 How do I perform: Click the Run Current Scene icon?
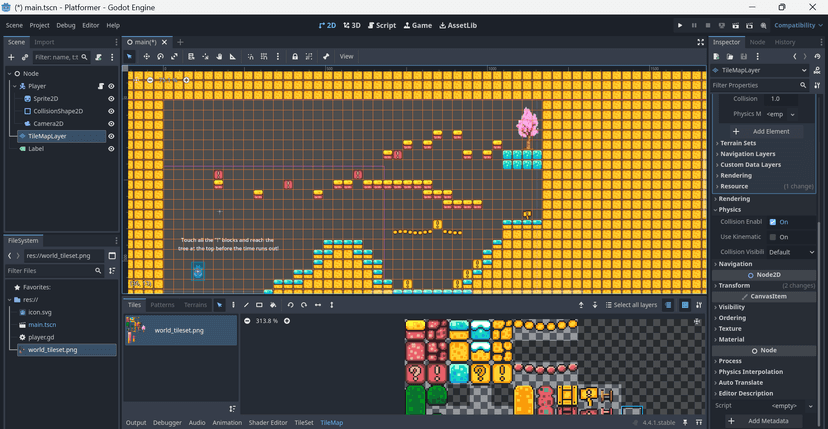tap(735, 25)
